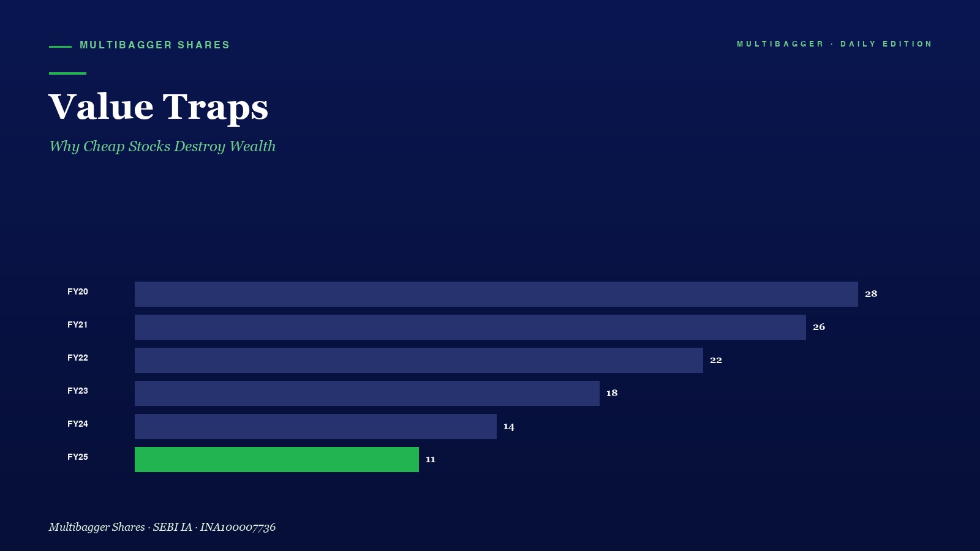The image size is (980, 551).
Task: Select the FY24 bar
Action: [x=315, y=426]
